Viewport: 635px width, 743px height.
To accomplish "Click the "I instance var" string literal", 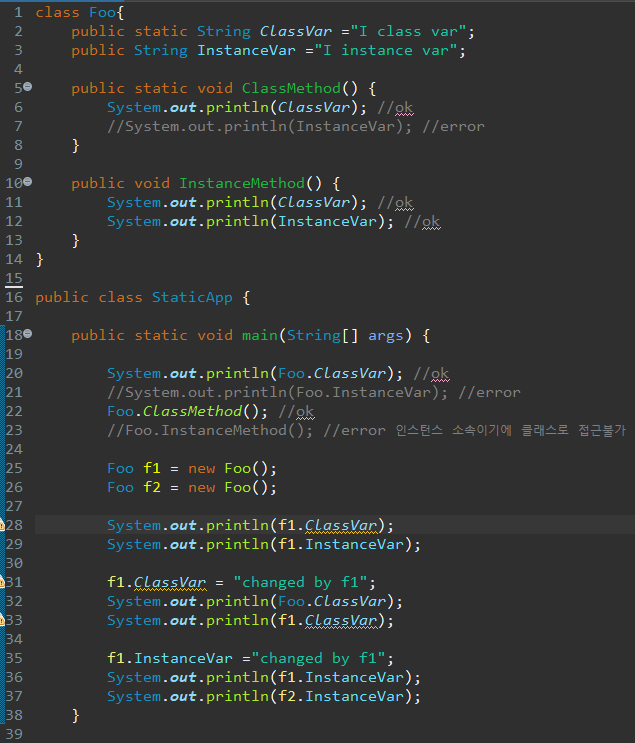I will [x=387, y=50].
